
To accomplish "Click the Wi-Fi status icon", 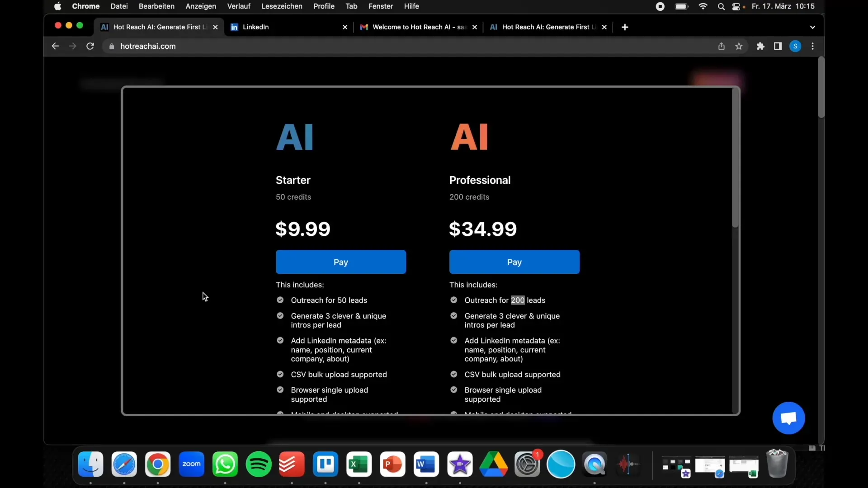I will [x=703, y=6].
